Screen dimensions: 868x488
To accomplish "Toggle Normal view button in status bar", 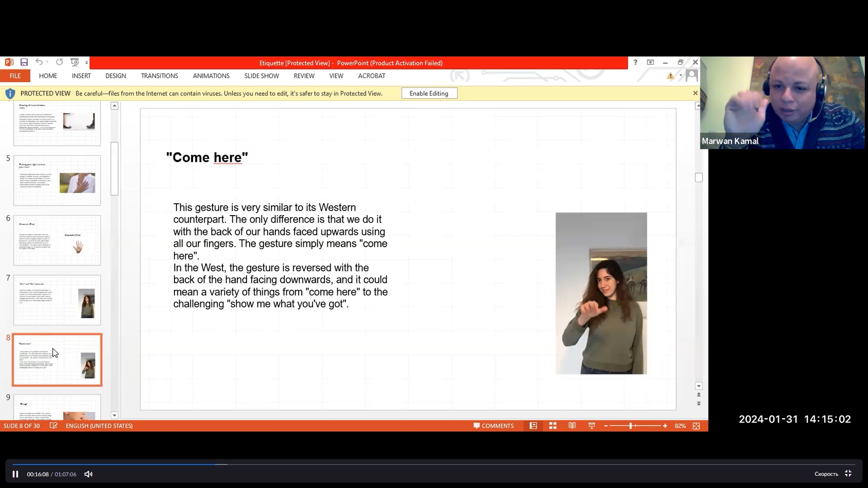I will [533, 426].
